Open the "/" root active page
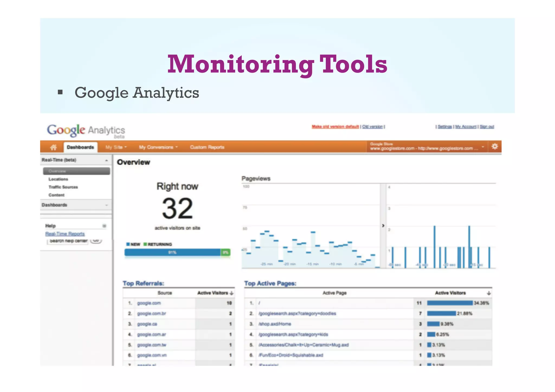Screen dimensions: 555x392 point(259,303)
